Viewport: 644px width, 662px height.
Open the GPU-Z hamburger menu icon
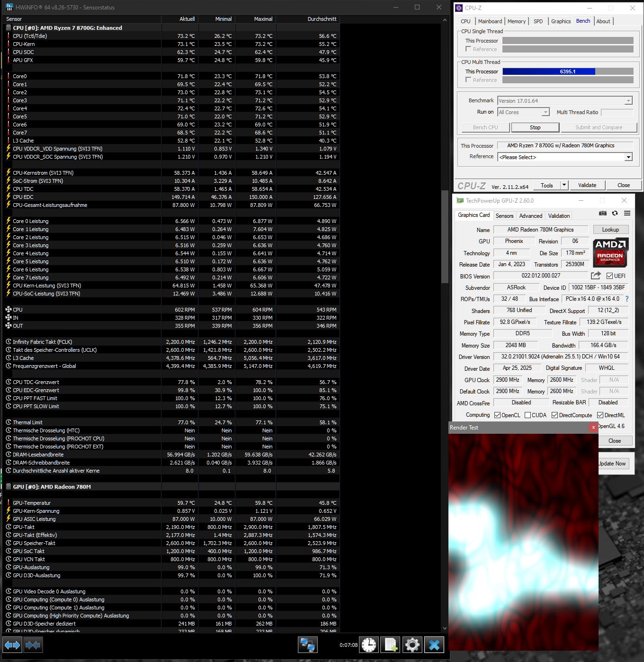pos(627,214)
